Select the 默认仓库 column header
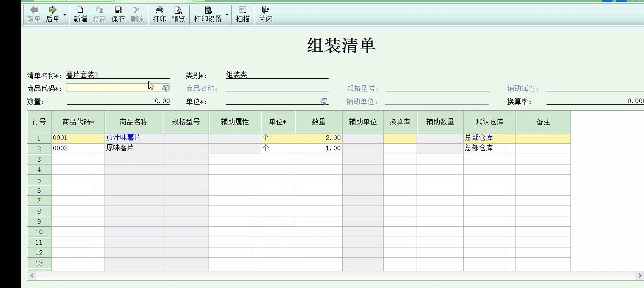 [x=490, y=122]
